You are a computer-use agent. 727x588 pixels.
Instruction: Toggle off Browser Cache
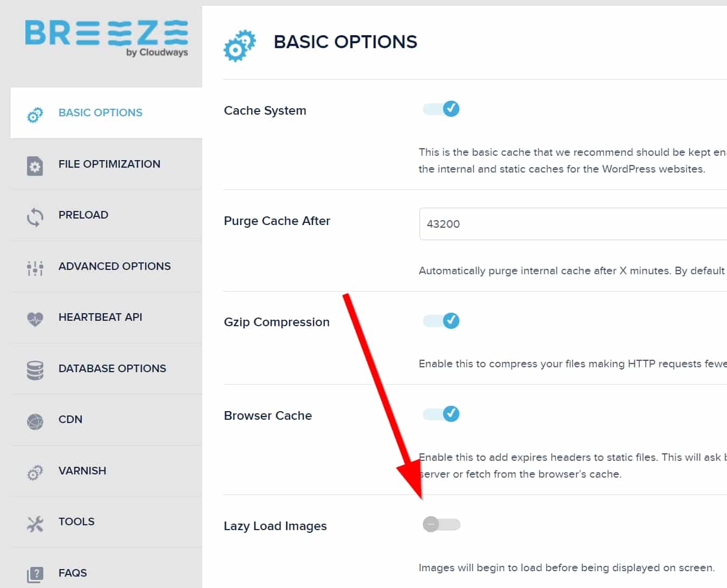(441, 414)
